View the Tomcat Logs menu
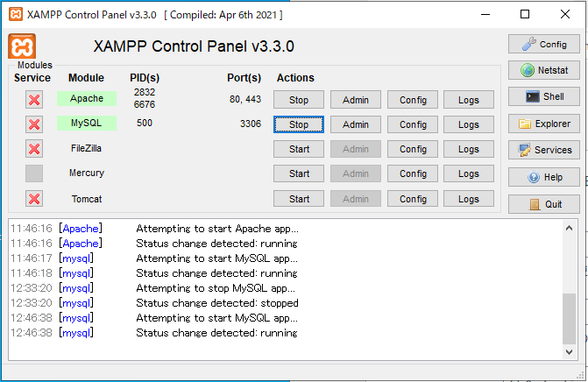 tap(468, 199)
